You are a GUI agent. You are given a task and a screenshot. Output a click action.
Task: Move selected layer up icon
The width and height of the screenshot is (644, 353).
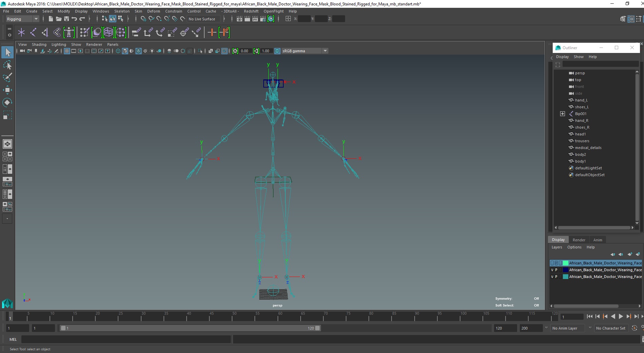(613, 254)
